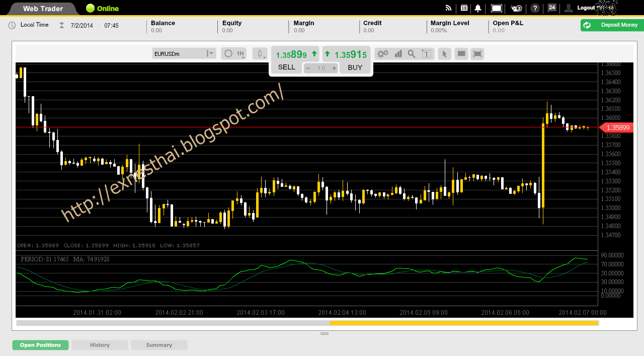The image size is (644, 356).
Task: Click the refresh arrows on Deposit Money
Action: pyautogui.click(x=587, y=25)
